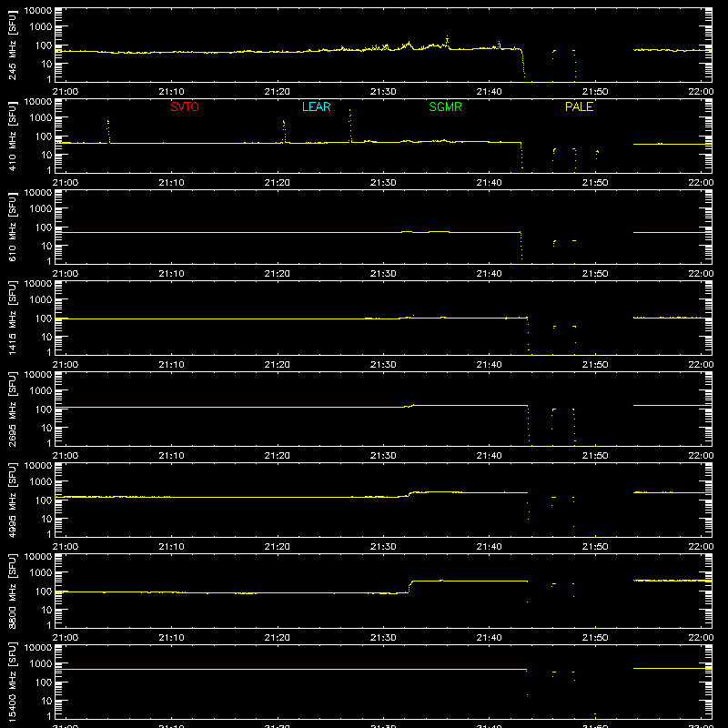Click the 10 tick label on the 1415 MHz axis

tap(46, 337)
